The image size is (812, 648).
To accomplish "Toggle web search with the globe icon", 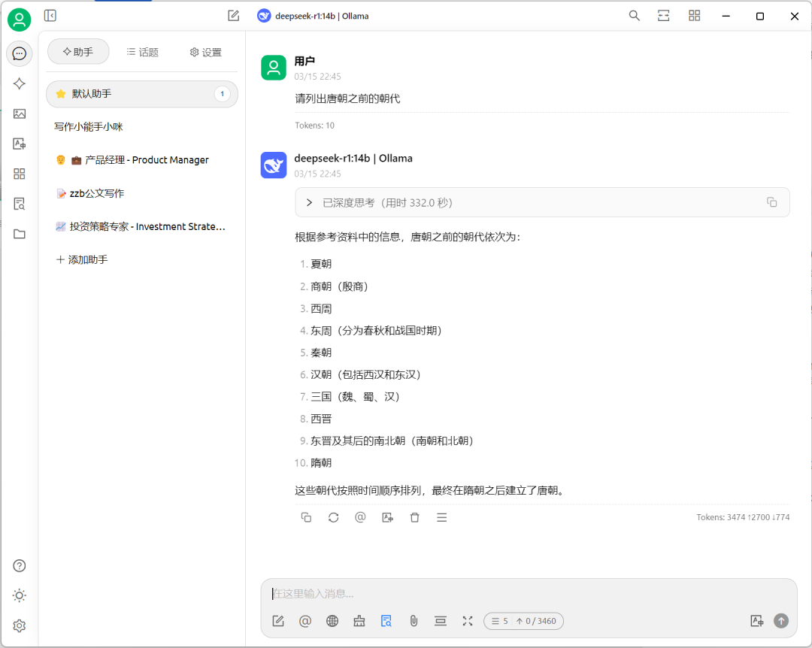I will click(332, 621).
